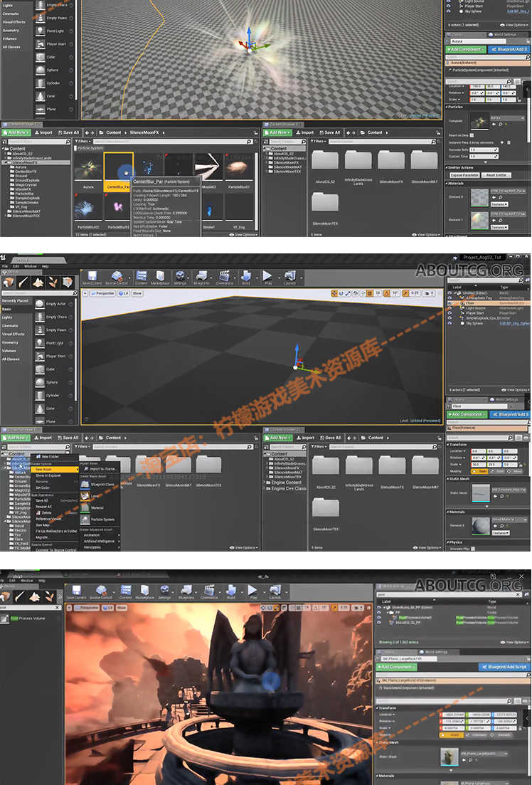Open Source Control in the middle editor toolbar
532x785 pixels.
pos(117,278)
